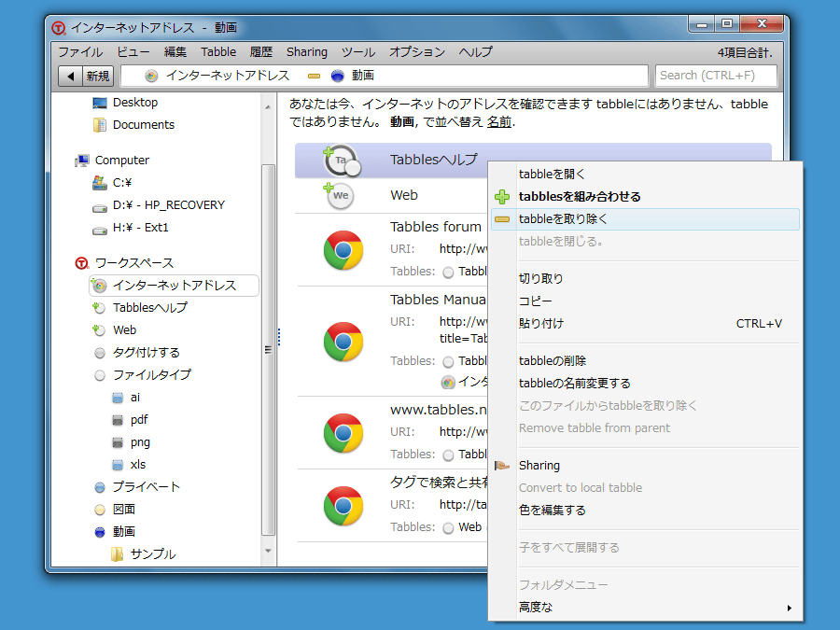This screenshot has width=840, height=630.
Task: Click the png file type icon
Action: click(118, 442)
